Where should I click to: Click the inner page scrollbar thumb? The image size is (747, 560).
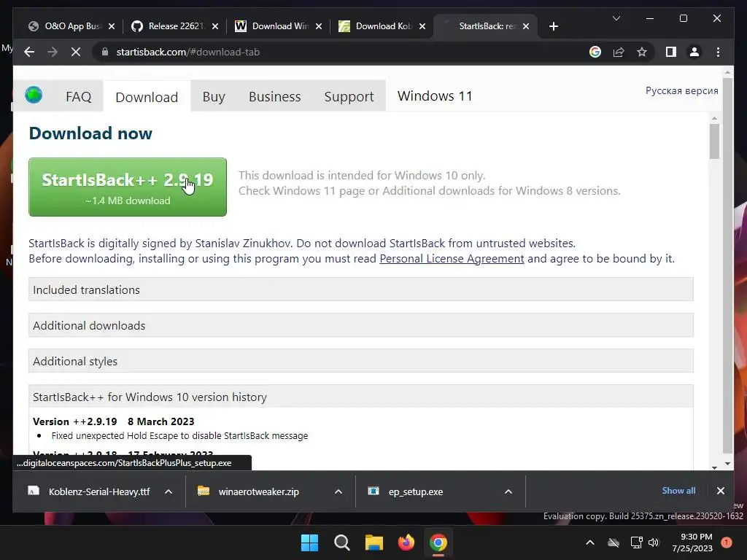pyautogui.click(x=714, y=141)
